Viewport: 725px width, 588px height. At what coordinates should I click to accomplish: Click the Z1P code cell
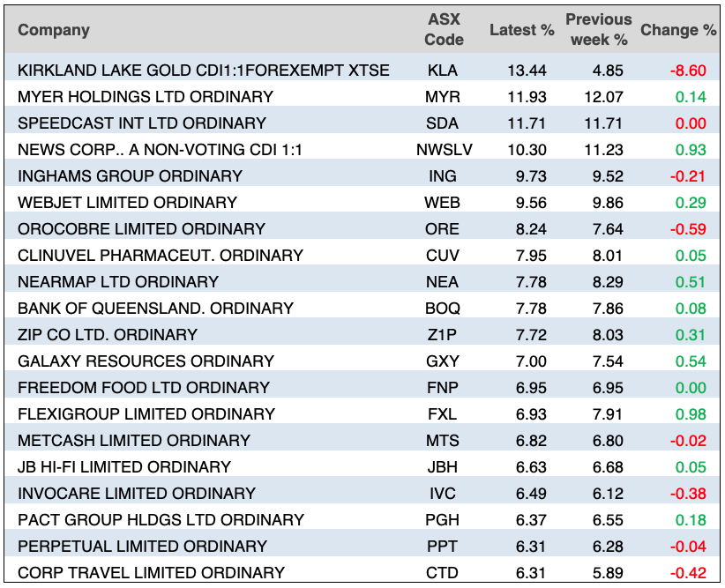[444, 335]
